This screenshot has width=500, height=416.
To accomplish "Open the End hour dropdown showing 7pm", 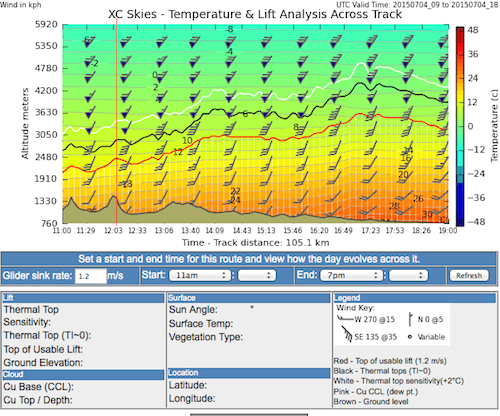I will click(x=351, y=275).
